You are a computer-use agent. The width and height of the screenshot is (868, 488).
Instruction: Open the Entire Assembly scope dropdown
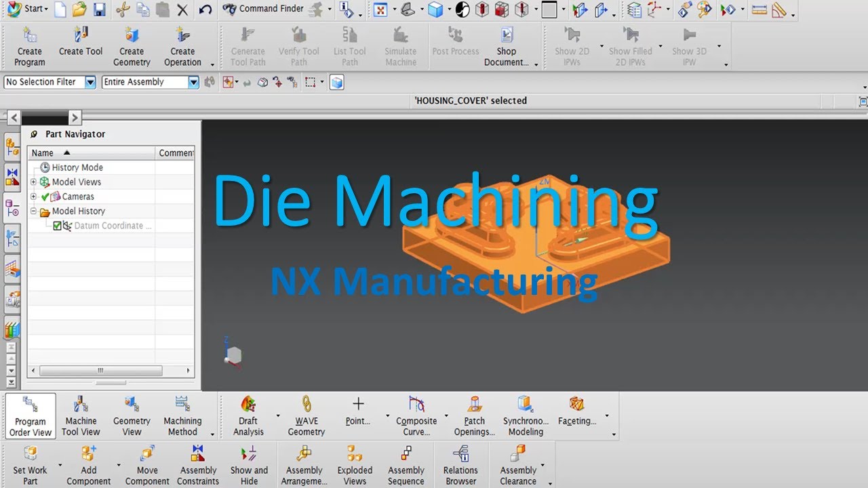pos(193,82)
